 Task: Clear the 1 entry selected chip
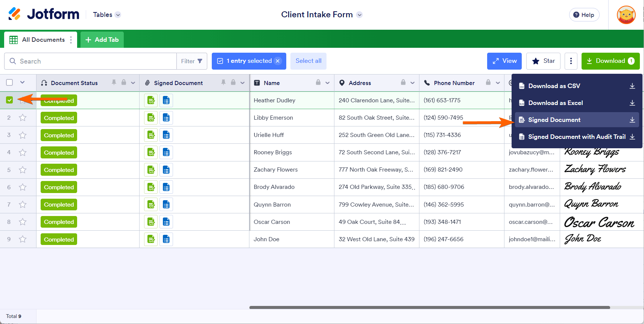click(278, 61)
